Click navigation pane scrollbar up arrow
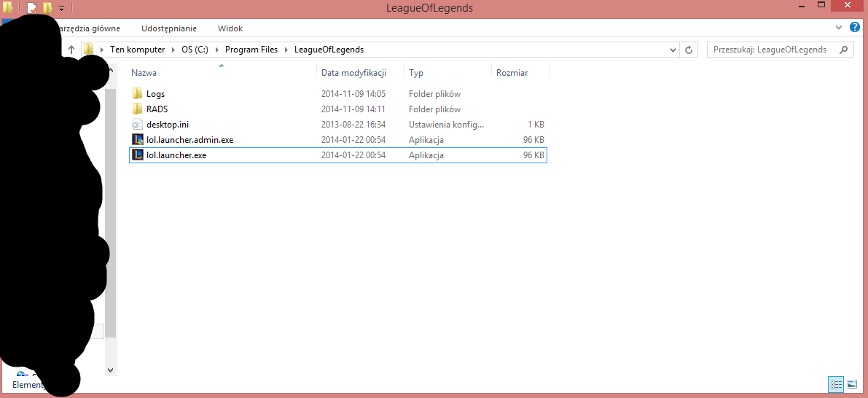This screenshot has height=398, width=868. (x=110, y=71)
